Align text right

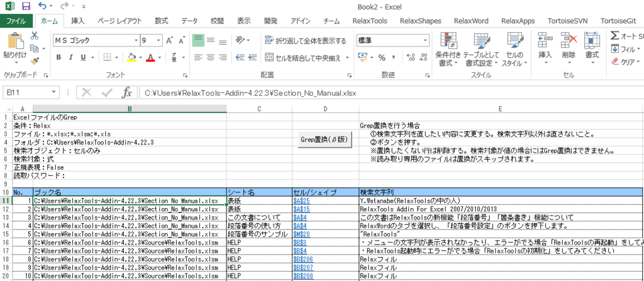(x=223, y=57)
